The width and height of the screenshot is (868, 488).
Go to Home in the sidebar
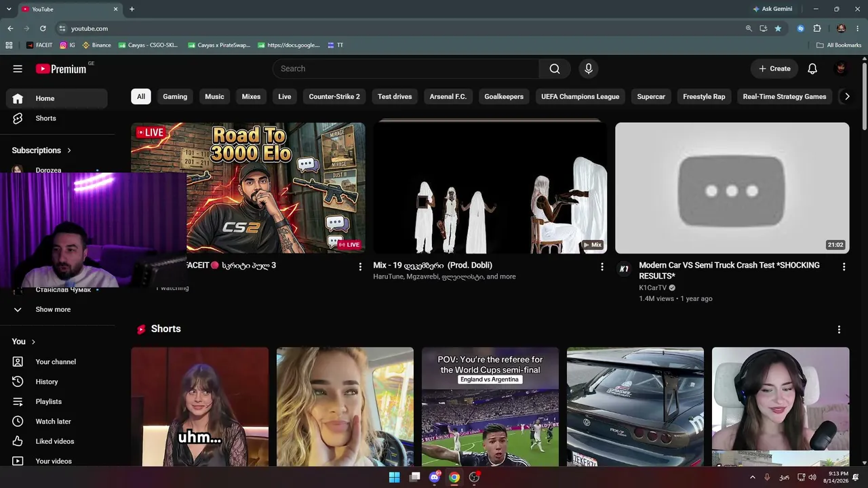57,98
